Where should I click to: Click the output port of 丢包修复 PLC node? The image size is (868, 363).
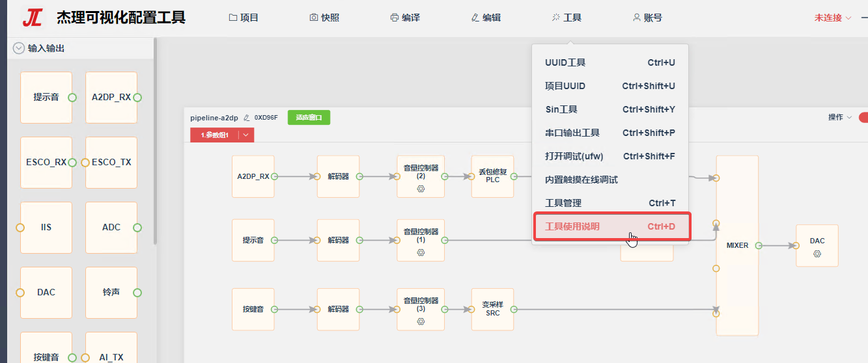pyautogui.click(x=514, y=176)
